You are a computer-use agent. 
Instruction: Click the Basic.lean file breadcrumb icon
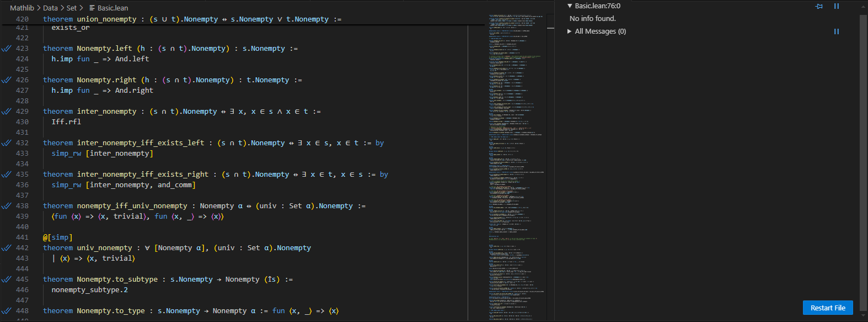[x=92, y=8]
